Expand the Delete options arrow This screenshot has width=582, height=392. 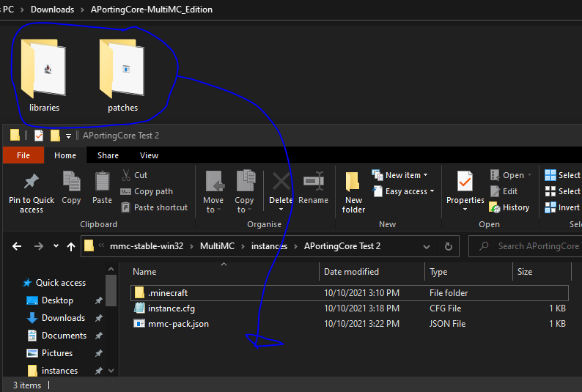point(281,210)
